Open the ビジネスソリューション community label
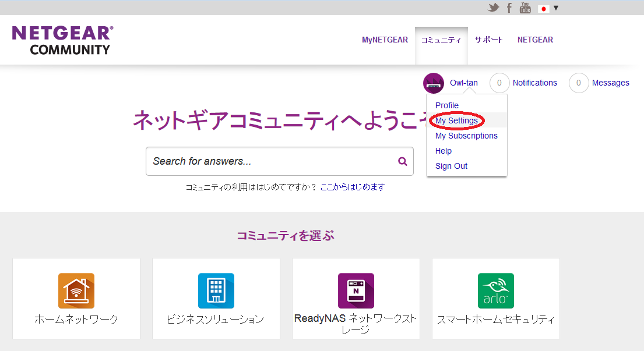 coord(216,320)
